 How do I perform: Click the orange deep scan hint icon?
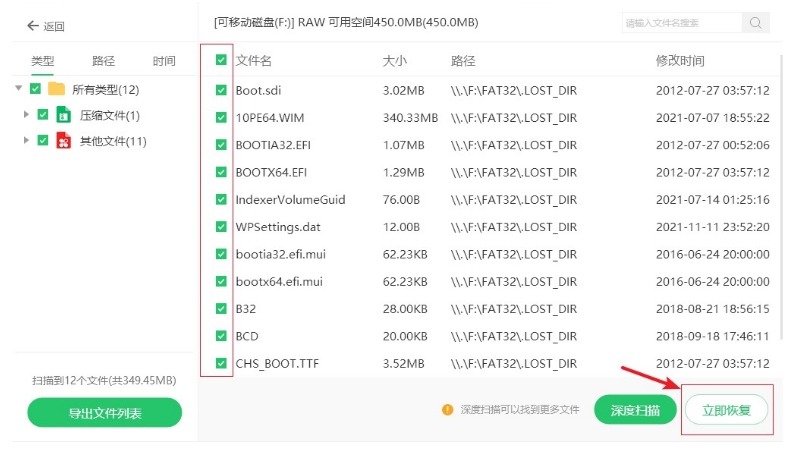coord(449,409)
